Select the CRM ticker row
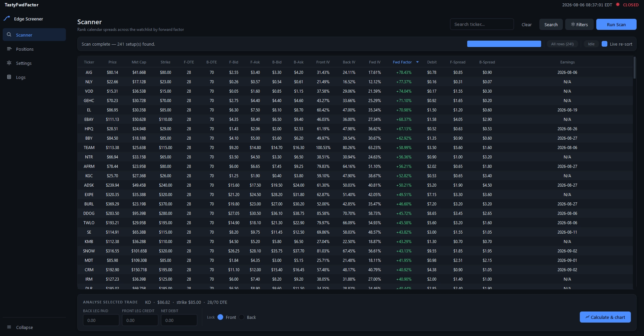 355,270
